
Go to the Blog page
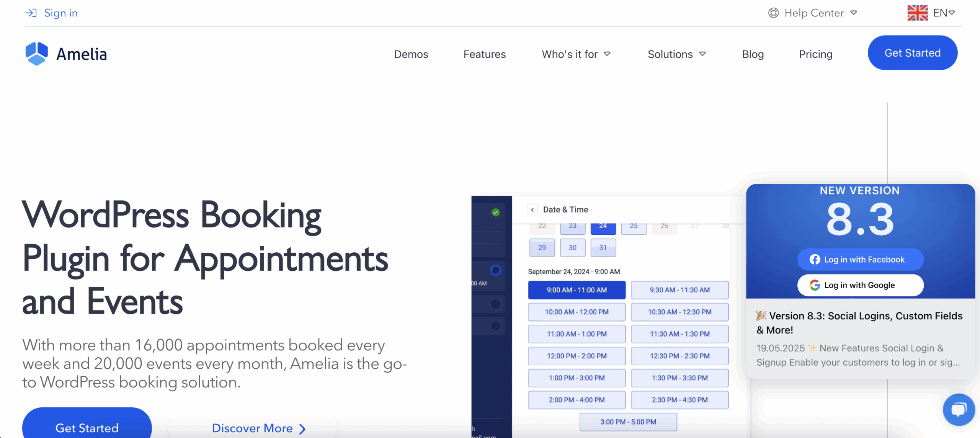(753, 54)
